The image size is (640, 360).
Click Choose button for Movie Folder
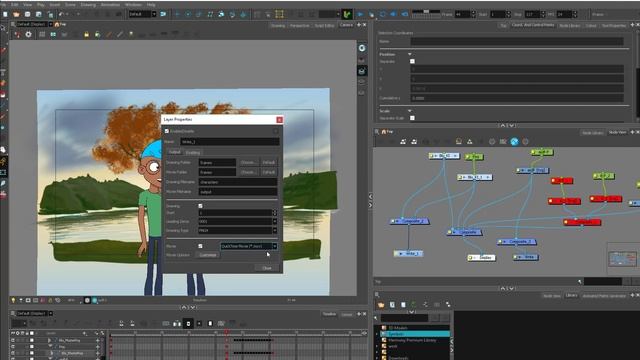pyautogui.click(x=248, y=172)
